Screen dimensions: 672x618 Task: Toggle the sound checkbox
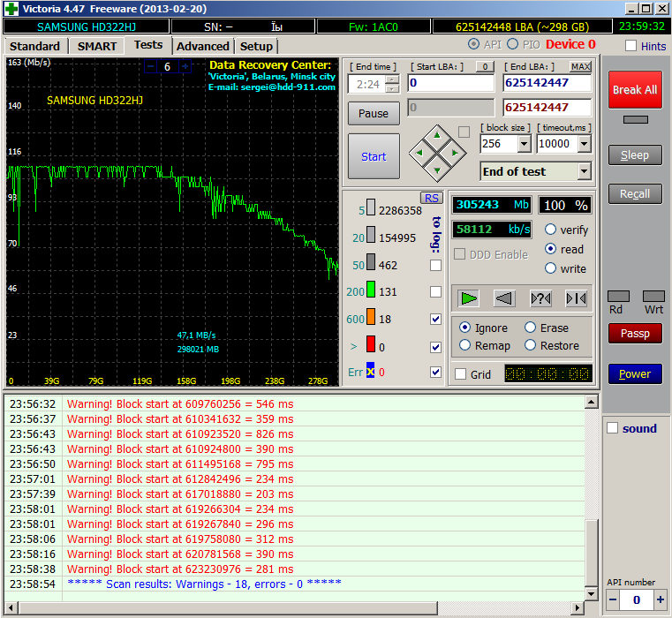pyautogui.click(x=613, y=428)
